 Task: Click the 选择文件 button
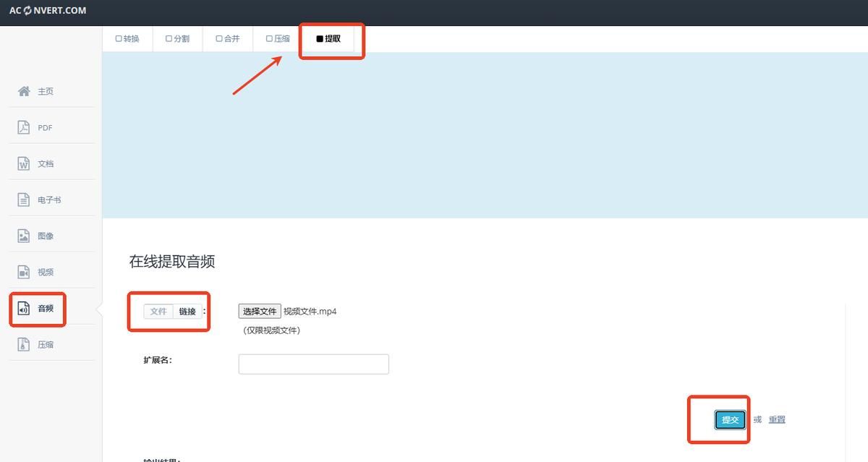pos(260,312)
